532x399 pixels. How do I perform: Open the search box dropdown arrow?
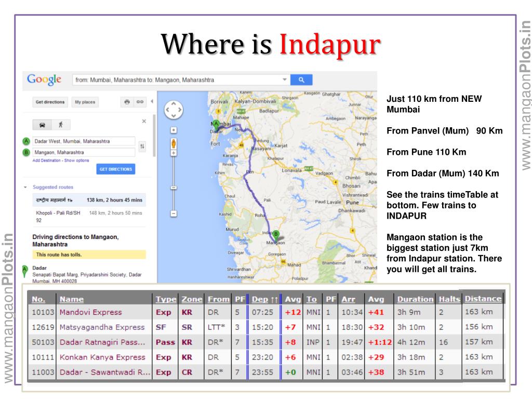(285, 79)
